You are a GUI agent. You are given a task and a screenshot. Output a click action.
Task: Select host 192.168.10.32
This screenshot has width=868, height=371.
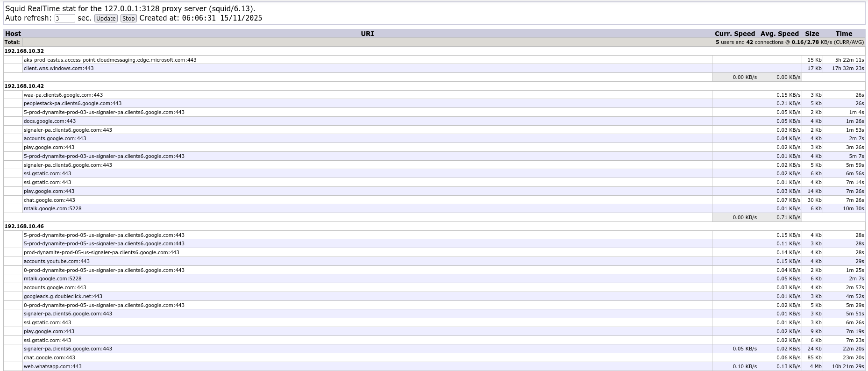click(x=24, y=51)
